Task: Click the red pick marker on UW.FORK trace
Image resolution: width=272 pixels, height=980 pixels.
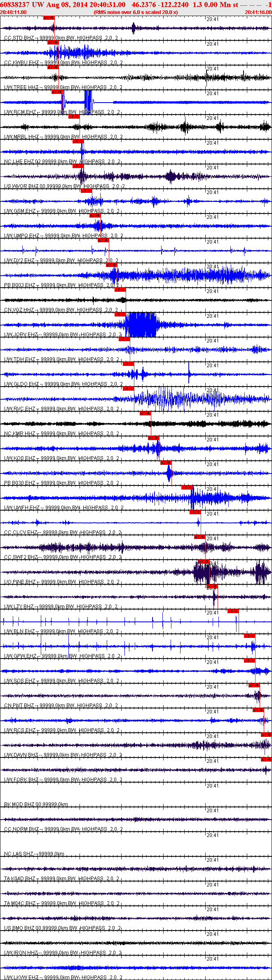Action: 266,760
